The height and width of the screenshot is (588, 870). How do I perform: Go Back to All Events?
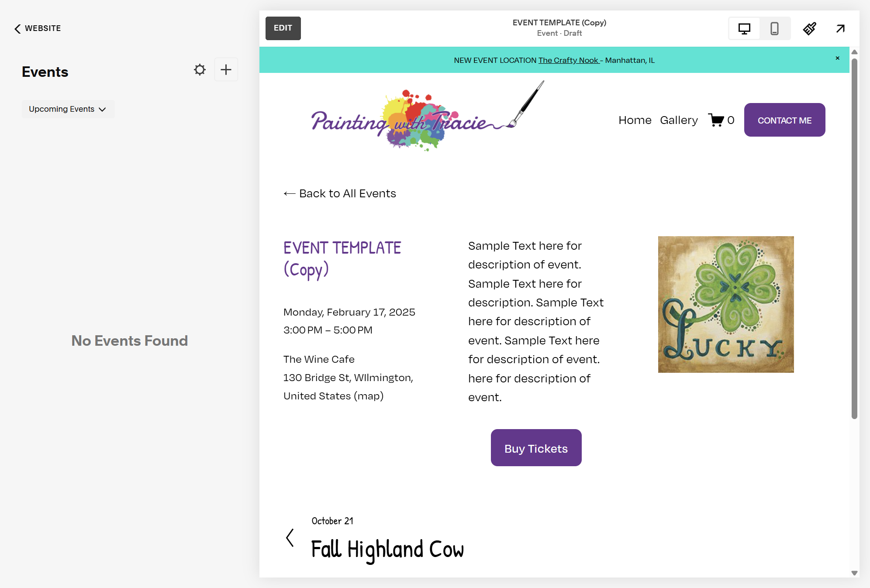340,193
